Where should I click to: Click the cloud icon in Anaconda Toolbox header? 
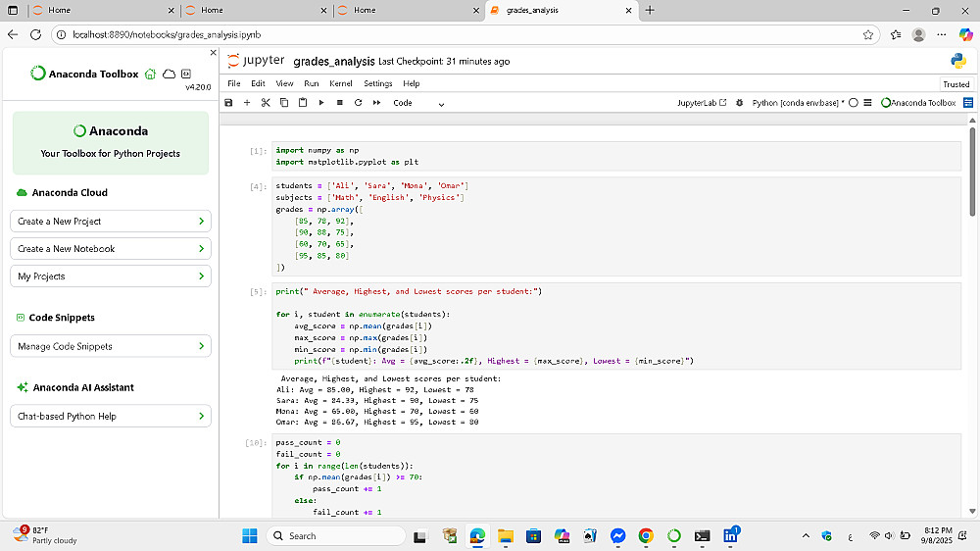(x=169, y=74)
